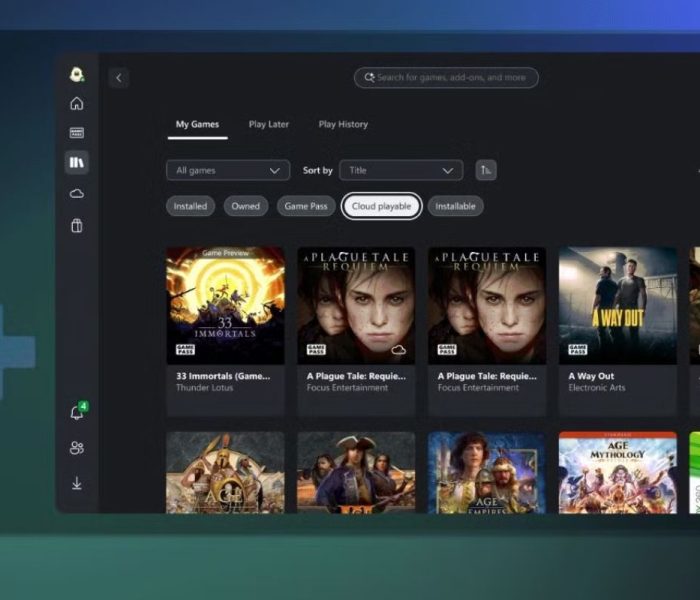This screenshot has height=600, width=700.
Task: Open A Plague Tale cover with cloud icon
Action: coord(356,305)
